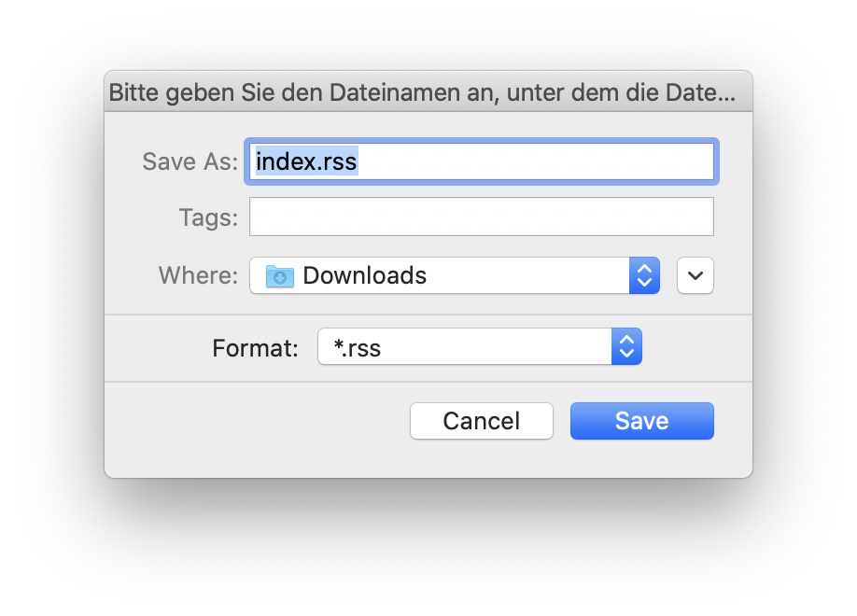Click the blue up-down arrows of Format popup
This screenshot has height=616, width=857.
[626, 346]
